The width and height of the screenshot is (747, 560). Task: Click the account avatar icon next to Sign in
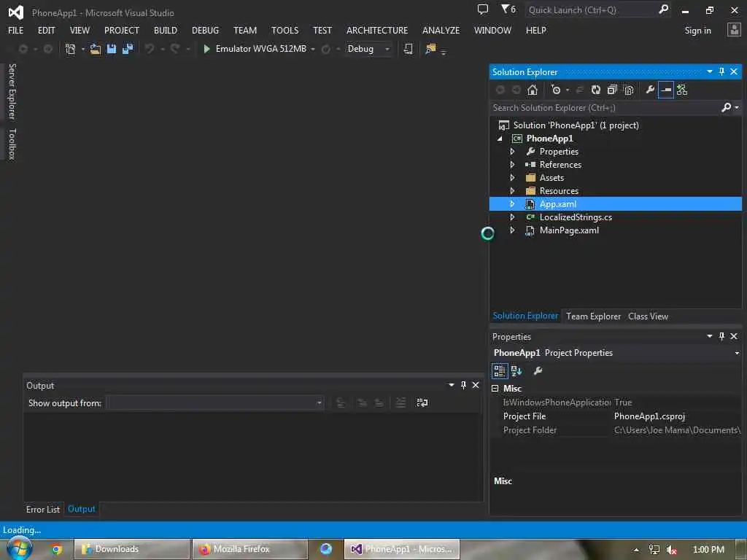(x=734, y=30)
